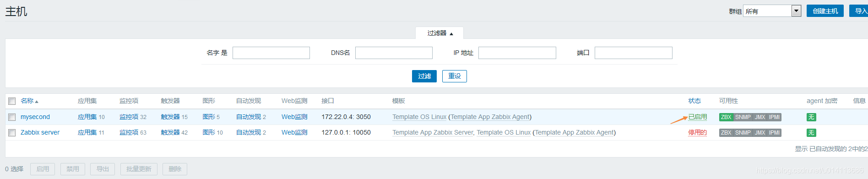Click SNMP badge in mysecond row
The image size is (868, 179).
click(743, 117)
